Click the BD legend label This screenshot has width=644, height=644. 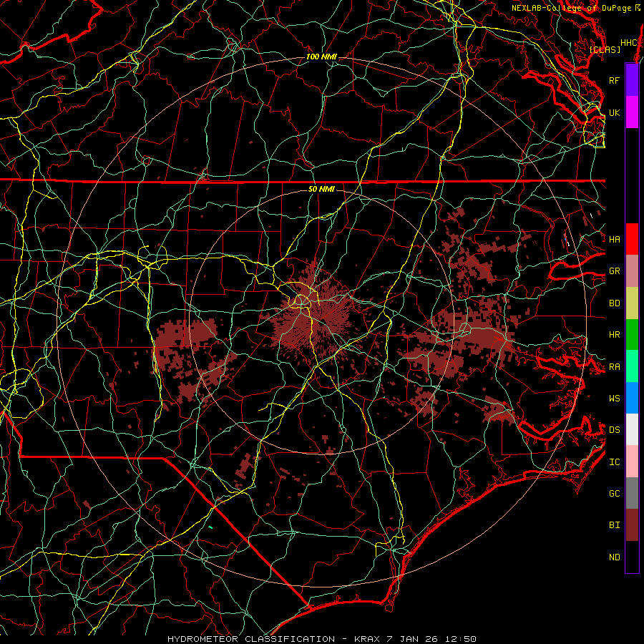614,303
